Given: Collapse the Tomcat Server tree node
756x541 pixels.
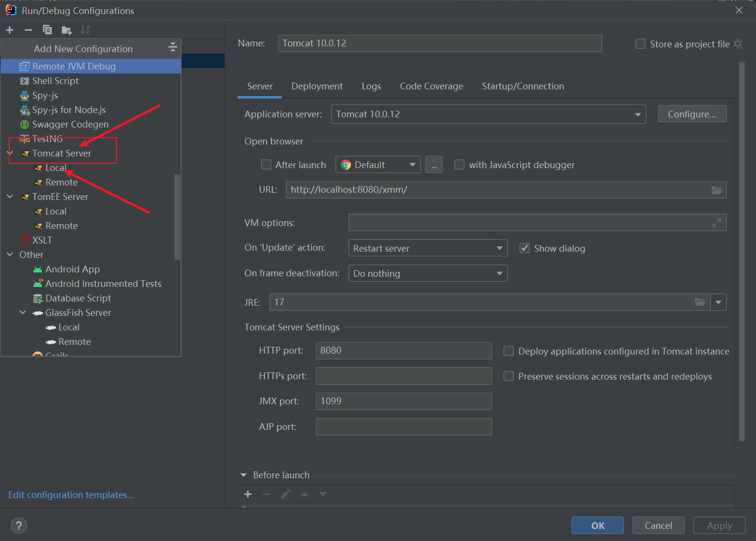Looking at the screenshot, I should point(10,153).
